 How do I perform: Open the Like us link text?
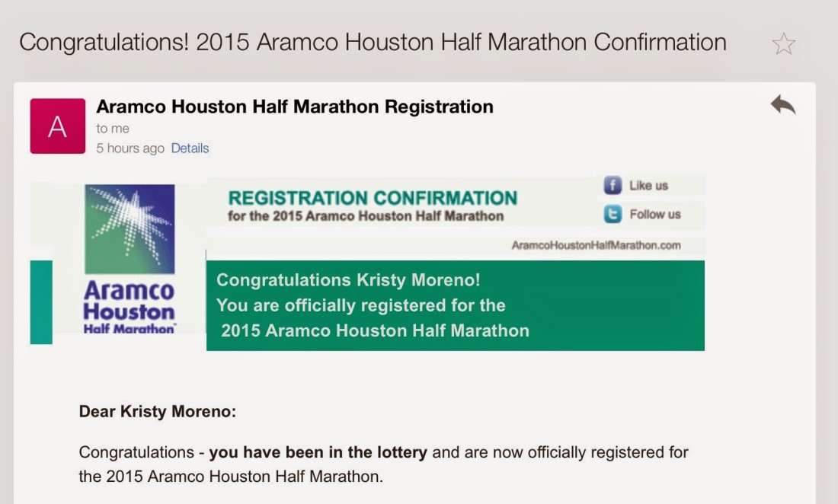point(648,185)
